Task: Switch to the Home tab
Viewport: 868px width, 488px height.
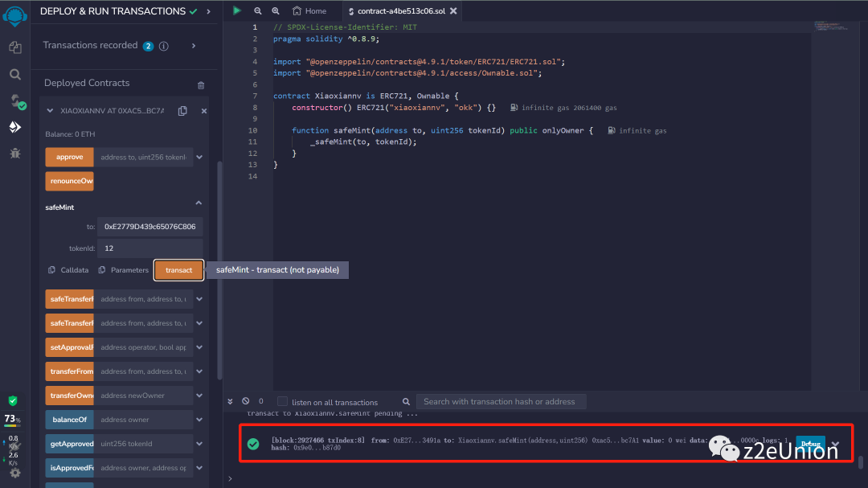Action: click(x=309, y=11)
